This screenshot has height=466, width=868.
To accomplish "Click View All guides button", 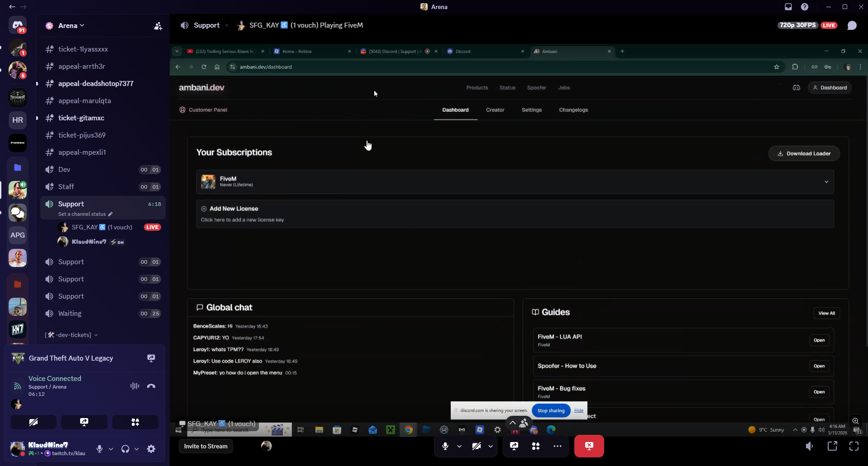I will point(826,313).
